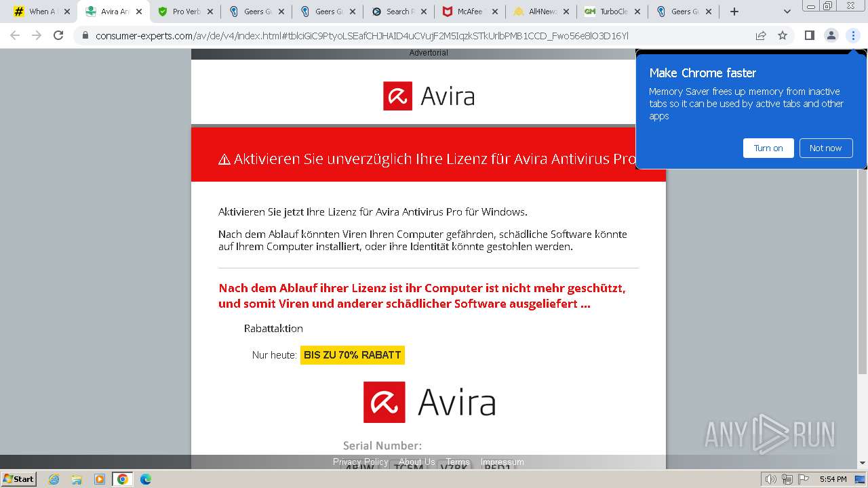Go forward to next page

coord(37,35)
